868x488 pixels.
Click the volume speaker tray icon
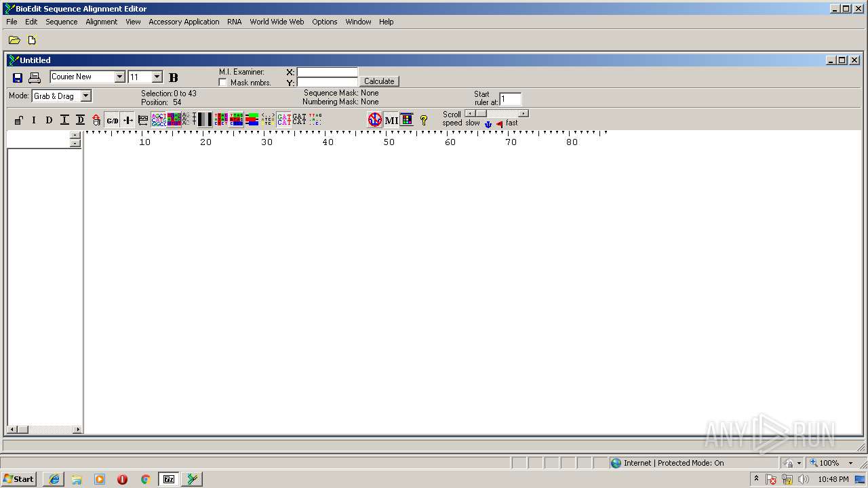tap(804, 480)
